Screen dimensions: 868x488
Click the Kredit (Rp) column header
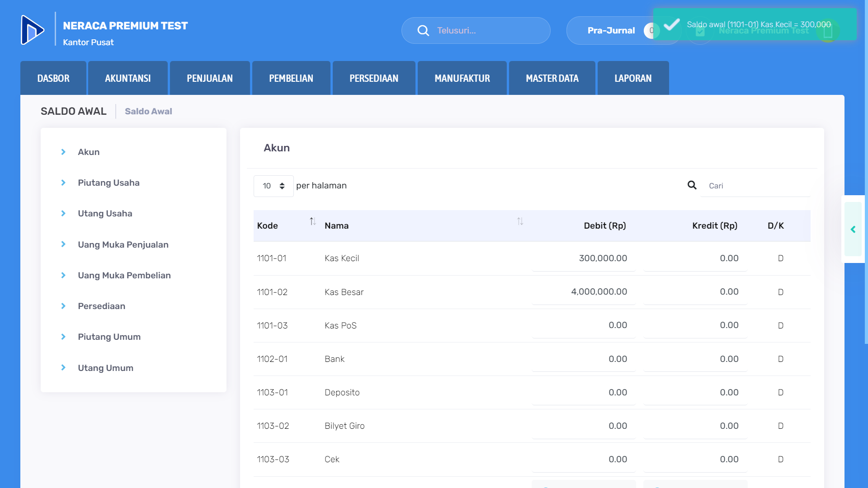point(714,225)
